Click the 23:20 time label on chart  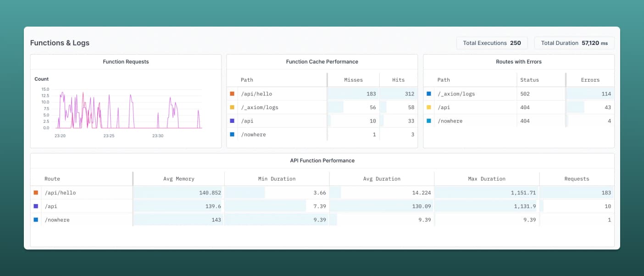point(60,136)
